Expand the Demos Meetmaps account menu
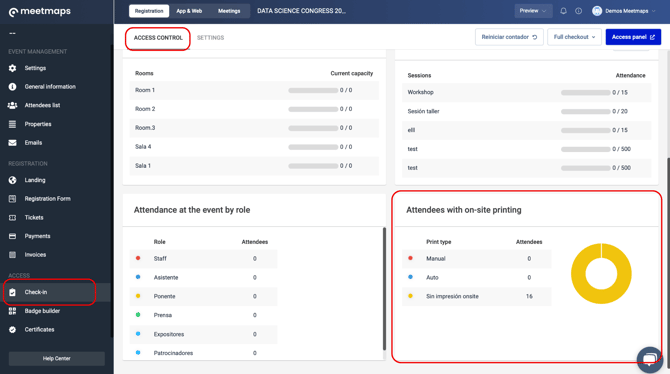670x374 pixels. tap(624, 11)
